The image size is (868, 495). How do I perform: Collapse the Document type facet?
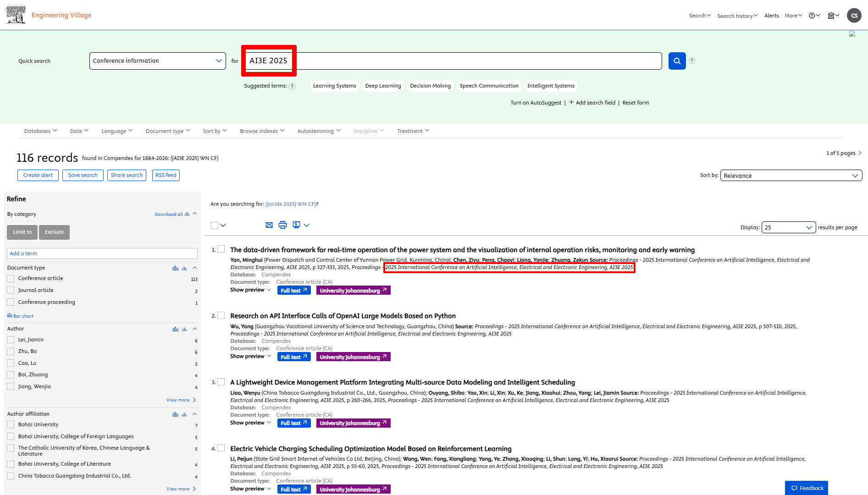tap(194, 268)
